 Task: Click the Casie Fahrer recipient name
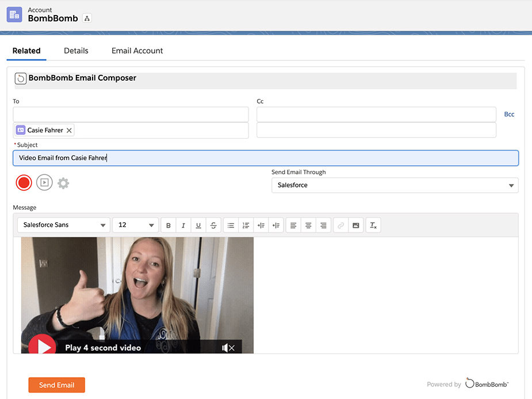[45, 130]
